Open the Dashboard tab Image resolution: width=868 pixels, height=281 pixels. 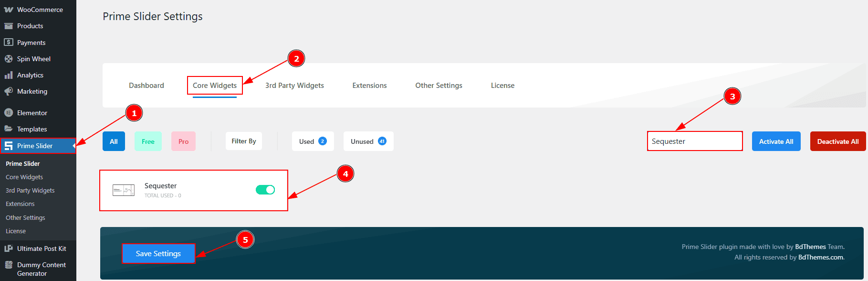point(146,86)
